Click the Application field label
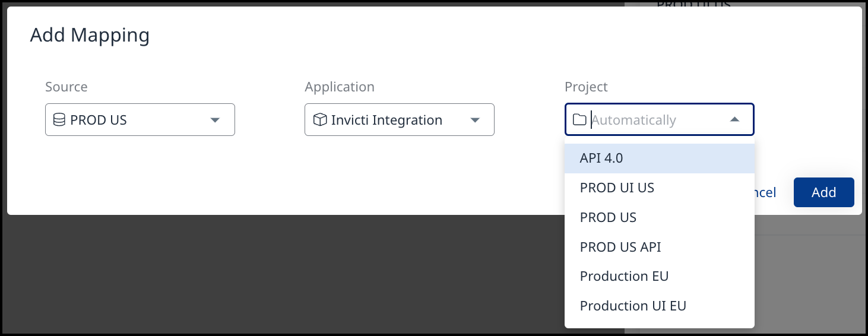Screen dimensions: 868x336 click(x=340, y=87)
